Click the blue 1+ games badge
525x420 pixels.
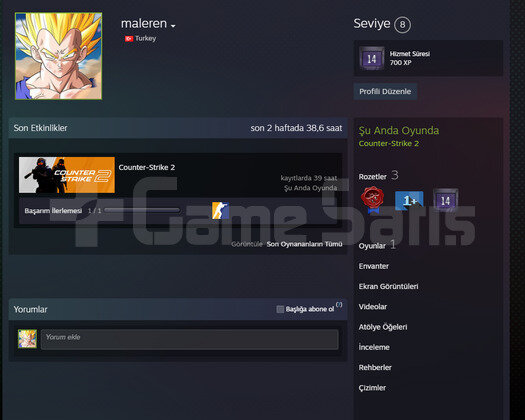tap(409, 200)
